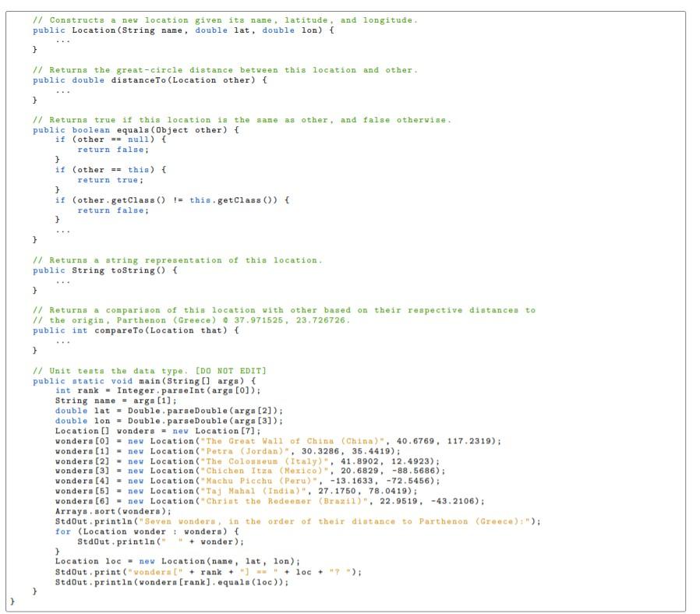Click the wonders[3] Chichen Itza (Mexico) line

[250, 471]
